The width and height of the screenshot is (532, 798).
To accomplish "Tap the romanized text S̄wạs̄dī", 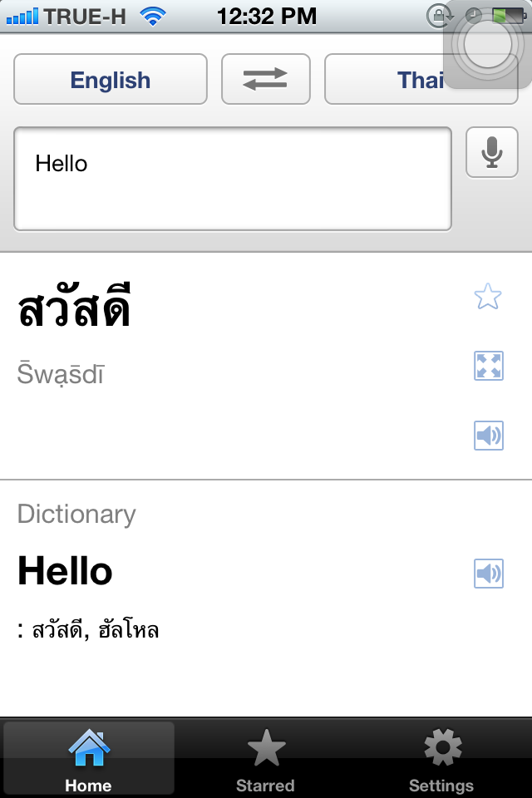I will (61, 373).
